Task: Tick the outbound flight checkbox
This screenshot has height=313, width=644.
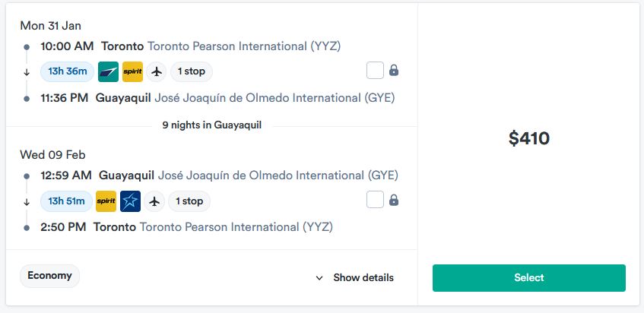Action: point(375,70)
